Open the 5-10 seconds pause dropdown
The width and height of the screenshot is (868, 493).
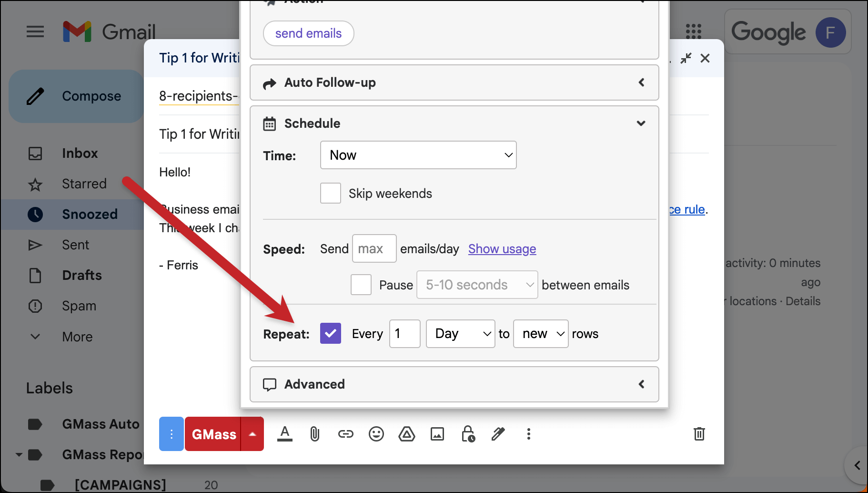click(477, 285)
